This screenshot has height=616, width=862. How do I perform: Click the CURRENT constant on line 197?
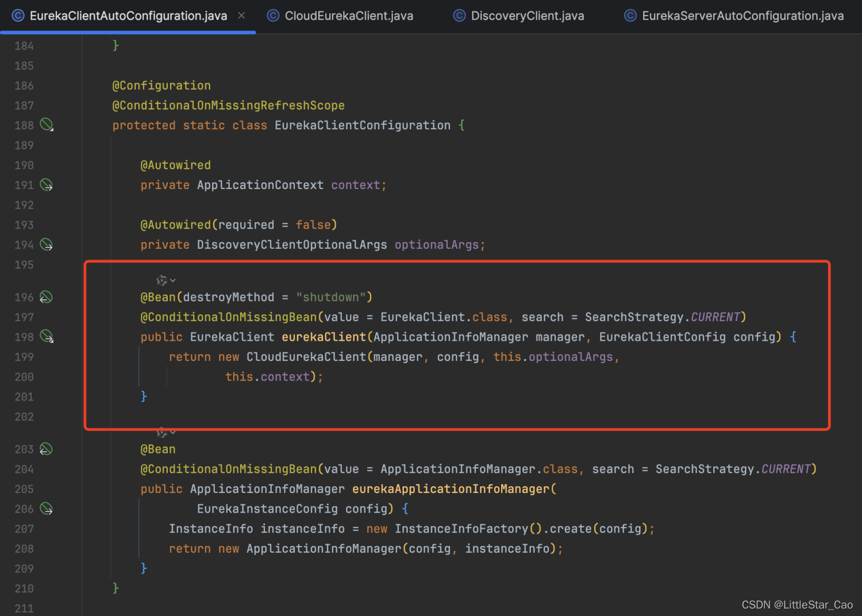pyautogui.click(x=715, y=317)
